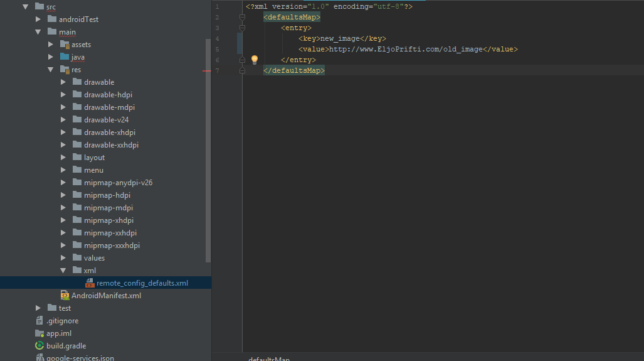The image size is (644, 361).
Task: Click the res resources folder icon
Action: click(65, 69)
